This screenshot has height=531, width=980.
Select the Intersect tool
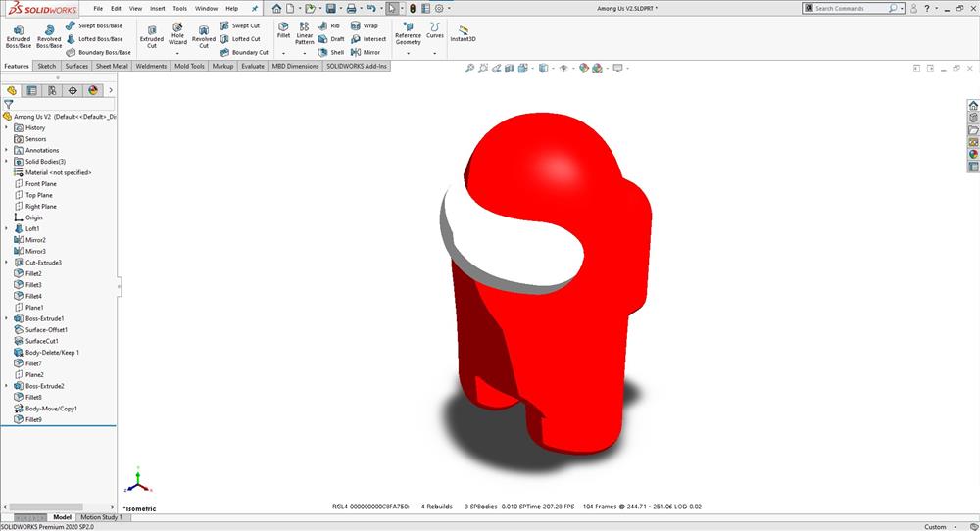pyautogui.click(x=368, y=39)
